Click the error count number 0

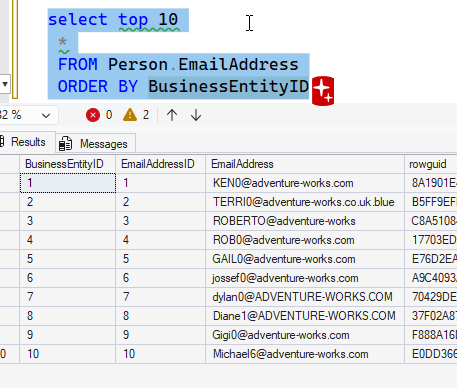[109, 115]
